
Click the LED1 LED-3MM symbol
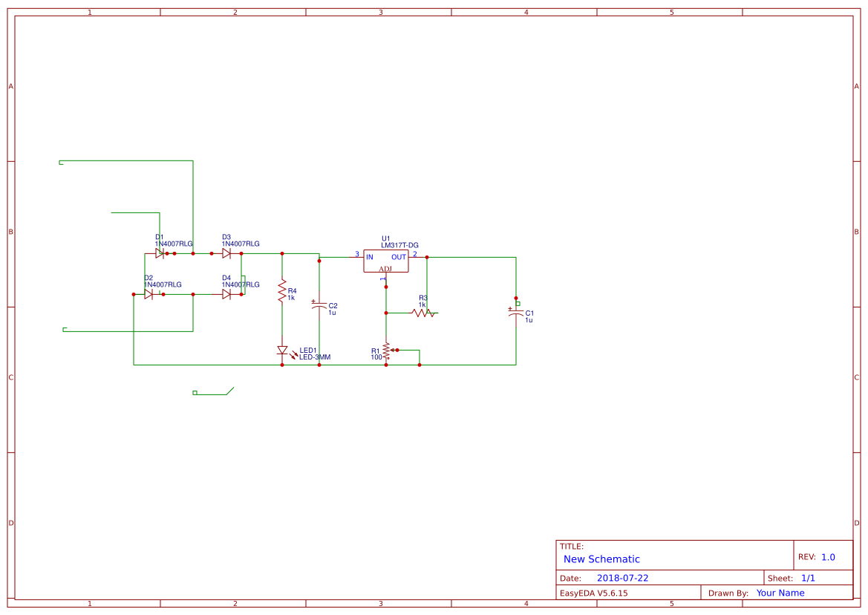click(283, 350)
